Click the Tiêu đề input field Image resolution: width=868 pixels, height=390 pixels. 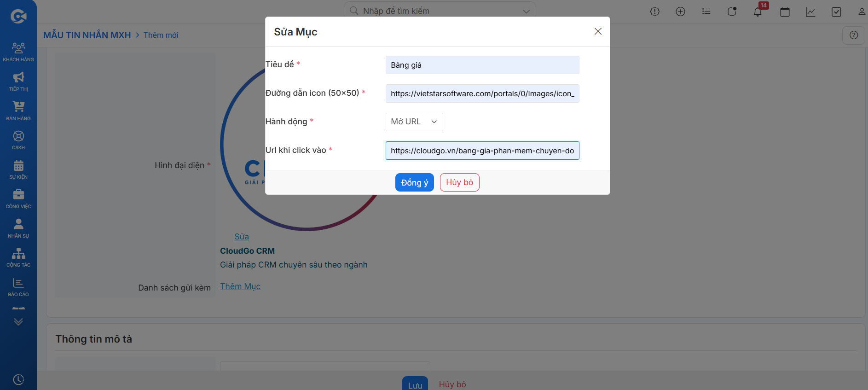tap(482, 65)
